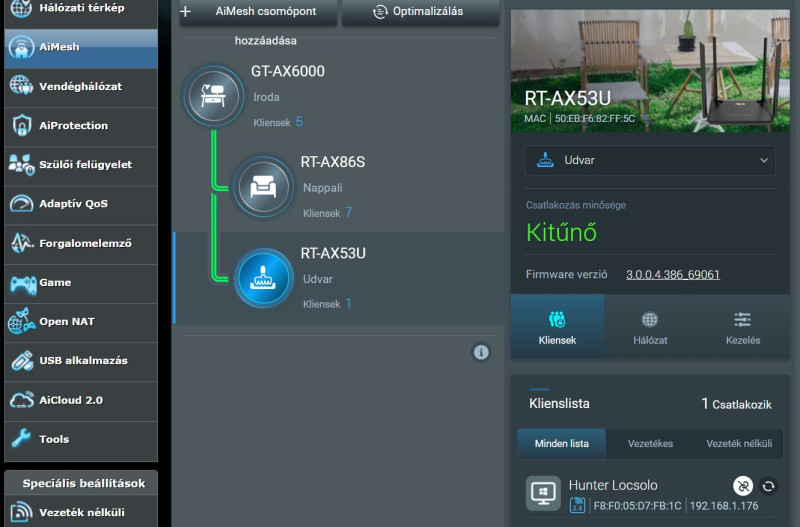
Task: Click the info icon below the topology
Action: 481,352
